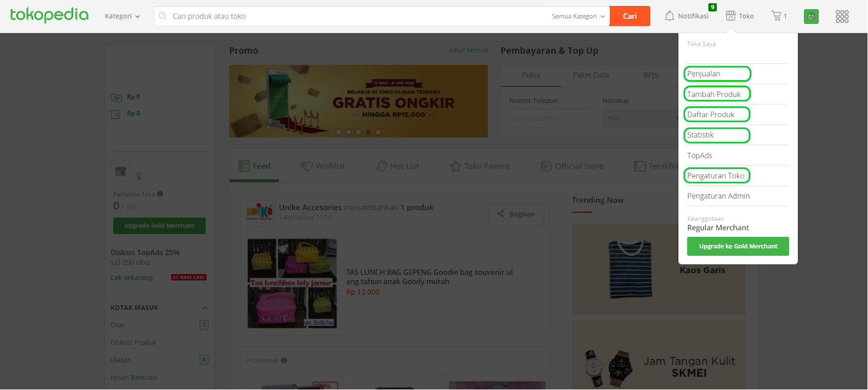Open Ulasan in sidebar
Screen dimensions: 868x390
(121, 360)
